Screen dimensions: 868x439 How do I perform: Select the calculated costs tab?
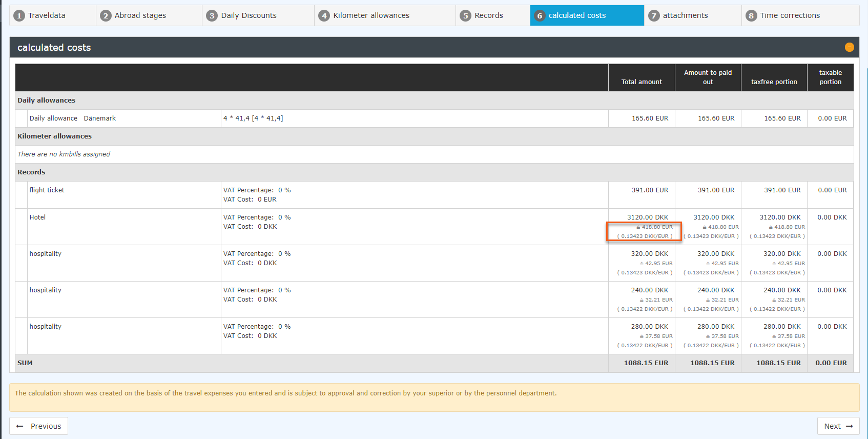click(587, 15)
